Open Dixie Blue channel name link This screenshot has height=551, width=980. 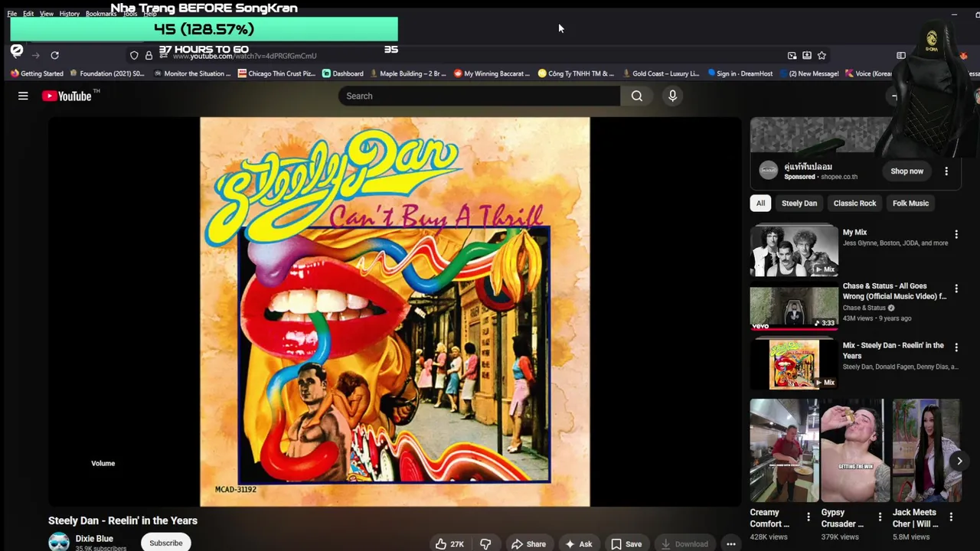[94, 539]
